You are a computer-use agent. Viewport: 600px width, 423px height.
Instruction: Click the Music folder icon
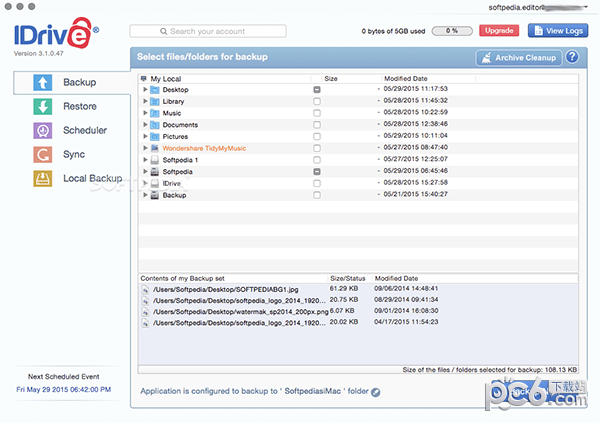[x=155, y=113]
